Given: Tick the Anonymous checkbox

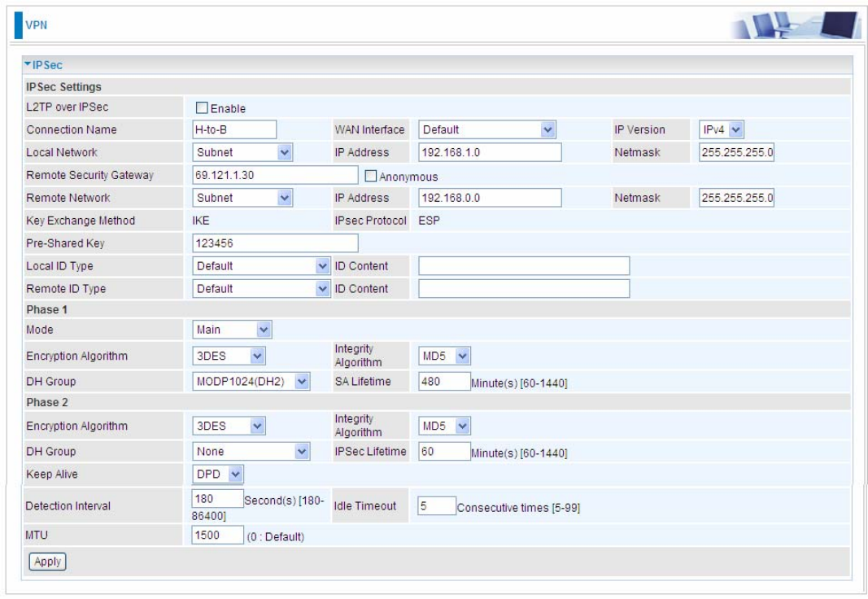Looking at the screenshot, I should [x=371, y=176].
